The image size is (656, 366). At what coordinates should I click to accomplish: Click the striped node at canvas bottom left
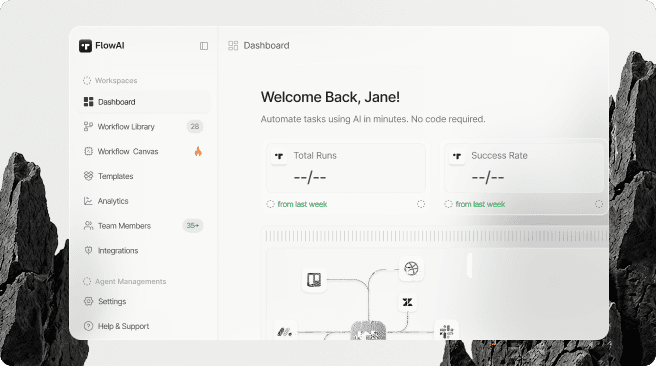pyautogui.click(x=285, y=330)
